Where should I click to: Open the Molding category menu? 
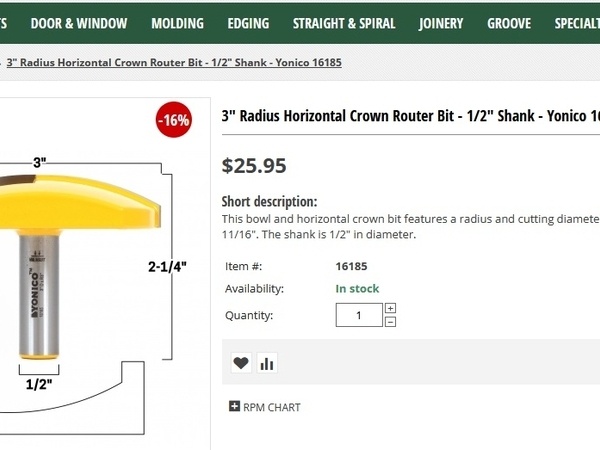(x=177, y=23)
